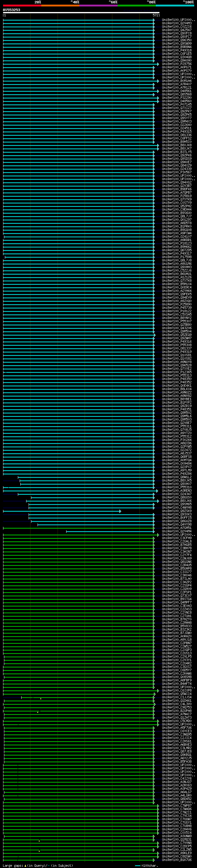Select hit label UniRef100_P49284
Image resolution: width=197 pixels, height=868 pixels.
pyautogui.click(x=177, y=474)
